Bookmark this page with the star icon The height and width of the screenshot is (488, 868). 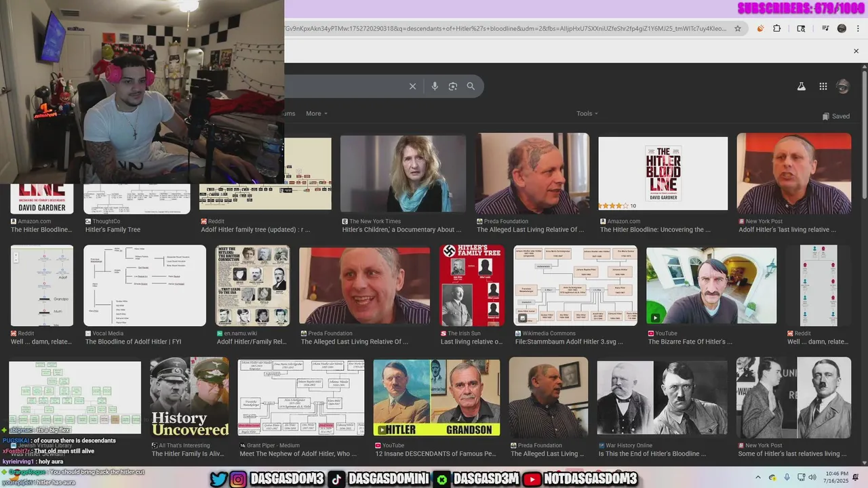tap(738, 28)
